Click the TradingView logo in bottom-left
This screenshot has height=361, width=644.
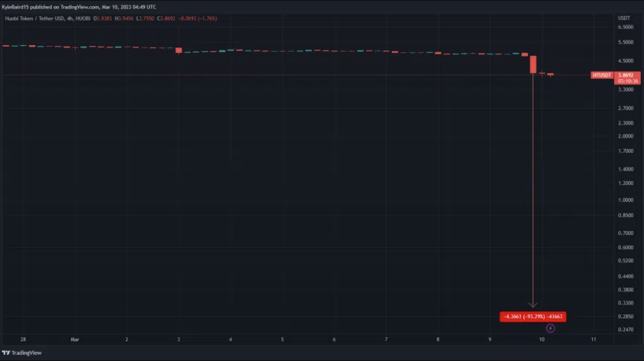pyautogui.click(x=22, y=353)
